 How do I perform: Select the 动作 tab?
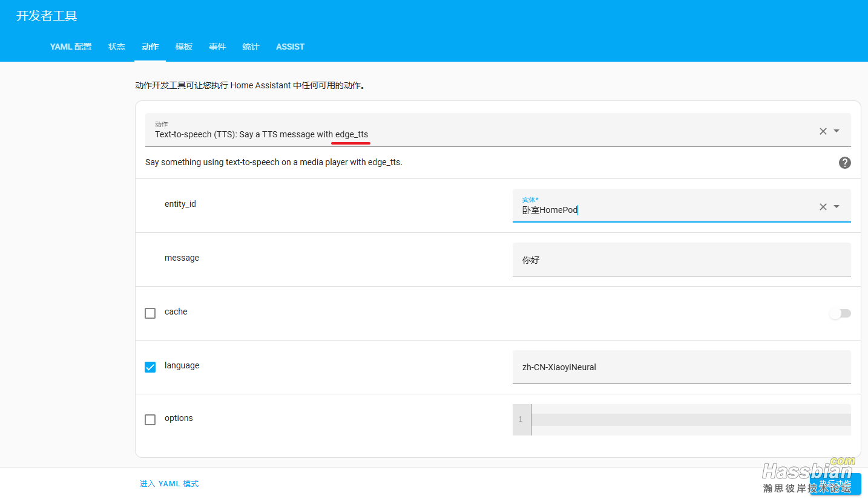coord(150,47)
